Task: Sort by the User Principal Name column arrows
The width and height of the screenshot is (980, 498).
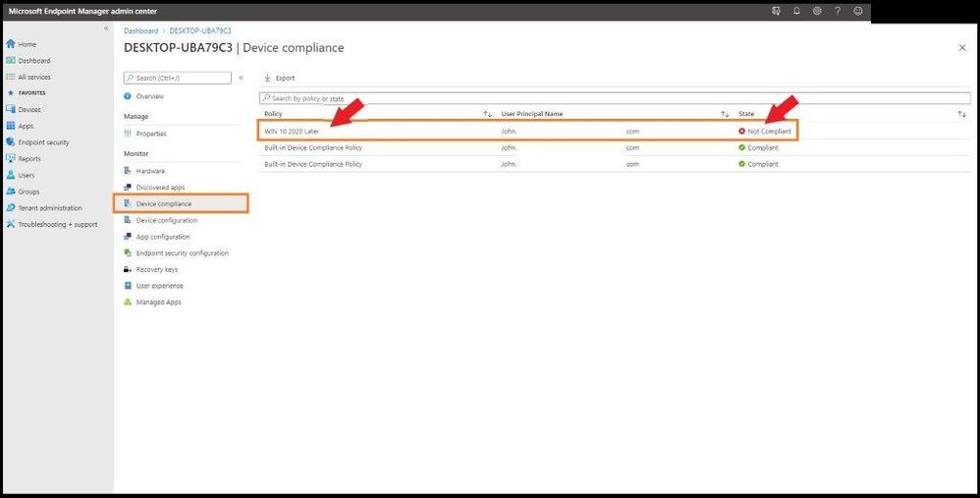Action: coord(725,114)
